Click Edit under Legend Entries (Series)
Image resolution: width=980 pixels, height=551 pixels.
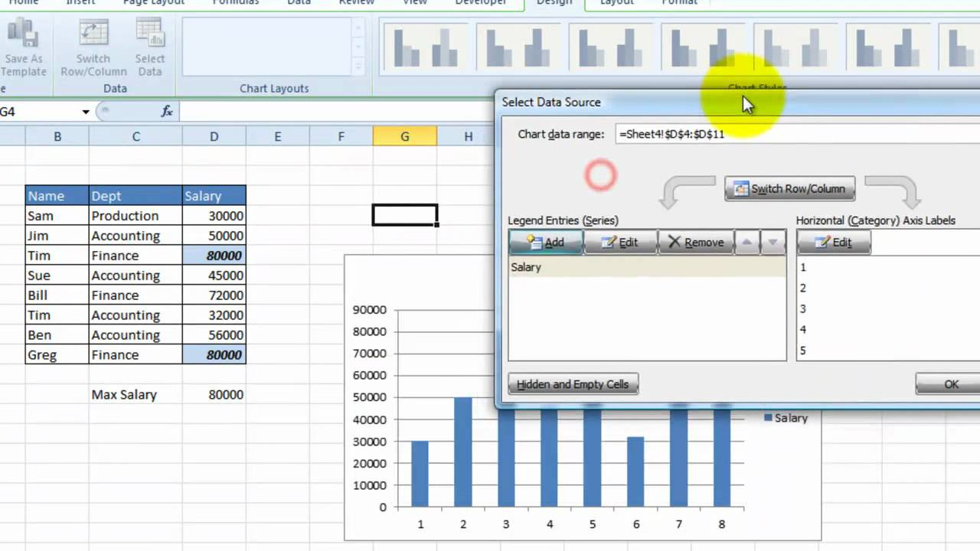pyautogui.click(x=620, y=243)
